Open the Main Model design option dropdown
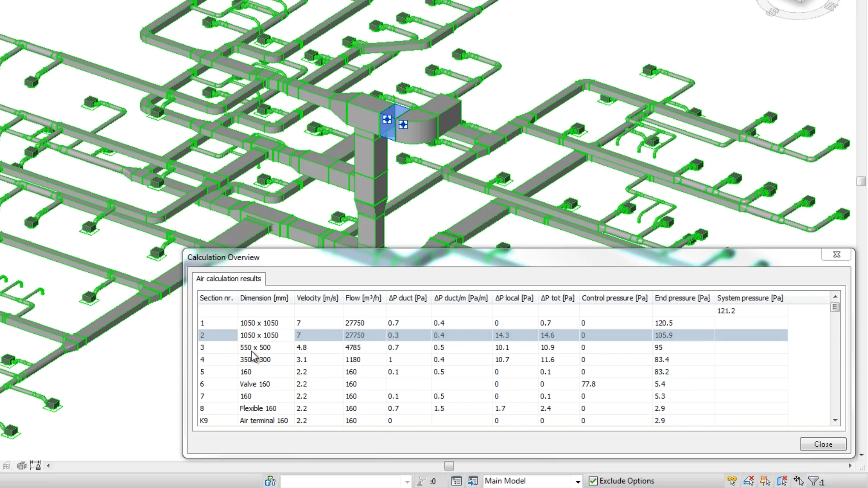The height and width of the screenshot is (488, 868). [x=577, y=481]
